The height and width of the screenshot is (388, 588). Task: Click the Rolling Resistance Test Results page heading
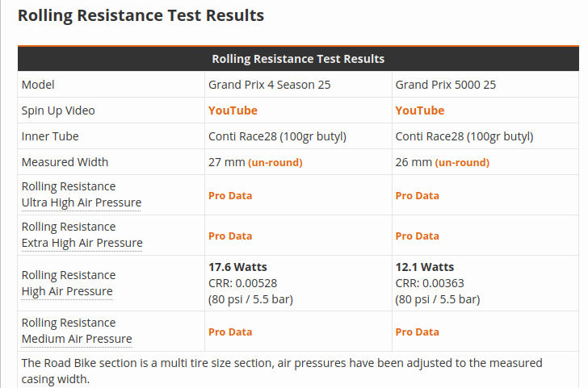[141, 15]
